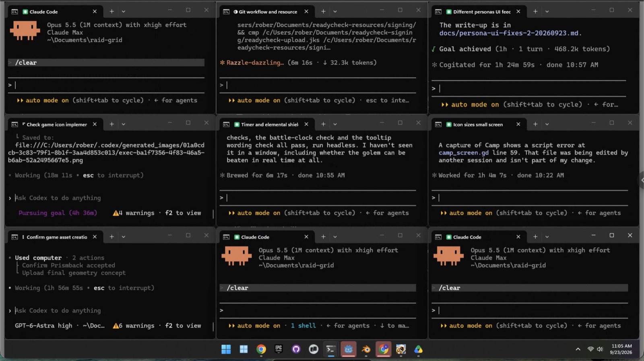
Task: Add new tab in Icon sizes window
Action: 535,124
